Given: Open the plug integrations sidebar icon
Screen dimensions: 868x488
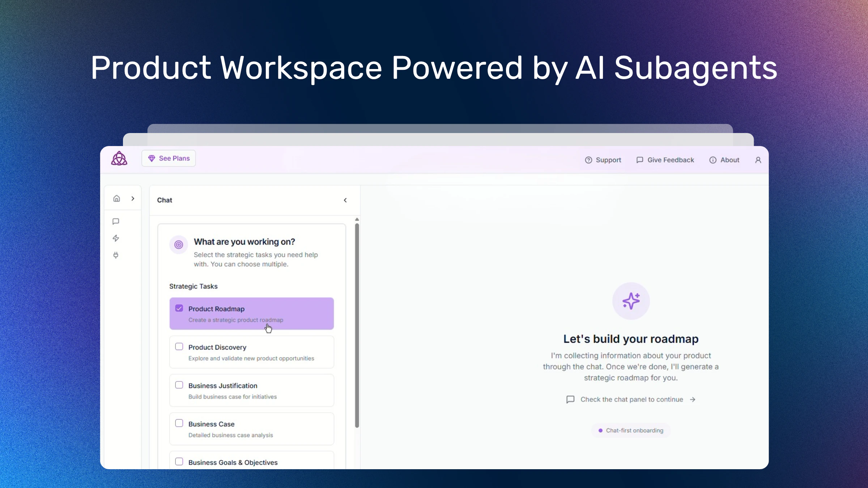Looking at the screenshot, I should (116, 255).
